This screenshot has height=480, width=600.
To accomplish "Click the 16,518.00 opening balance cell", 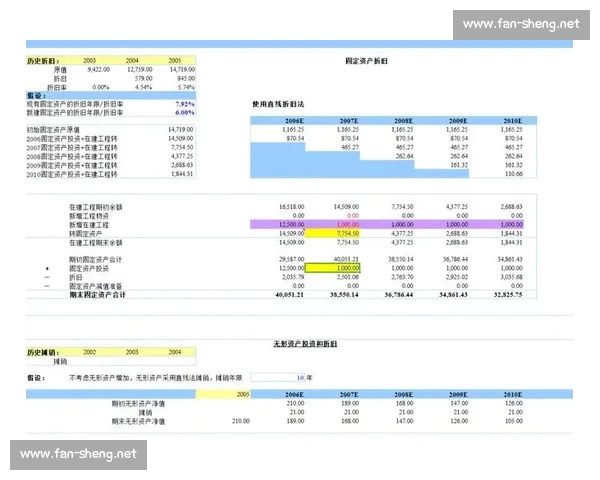I will tap(292, 207).
